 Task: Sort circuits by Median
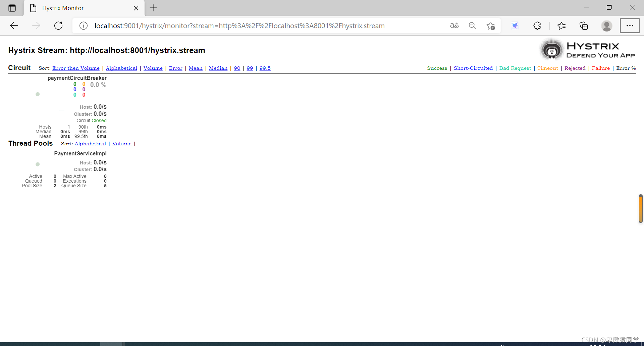218,68
